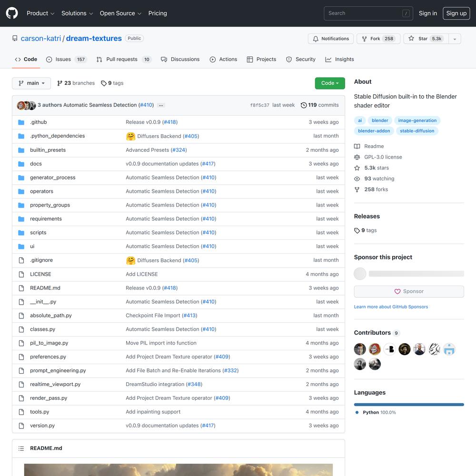The width and height of the screenshot is (476, 476).
Task: Expand the green Code dropdown
Action: tap(329, 83)
